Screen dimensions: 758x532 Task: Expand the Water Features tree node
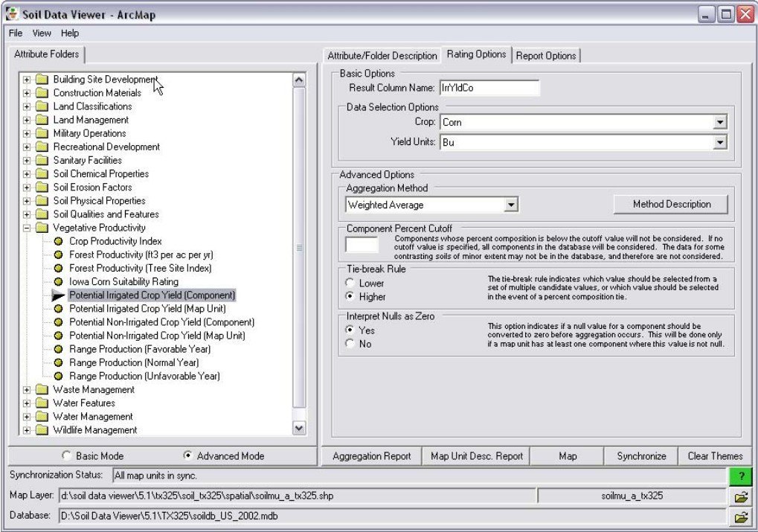point(26,403)
